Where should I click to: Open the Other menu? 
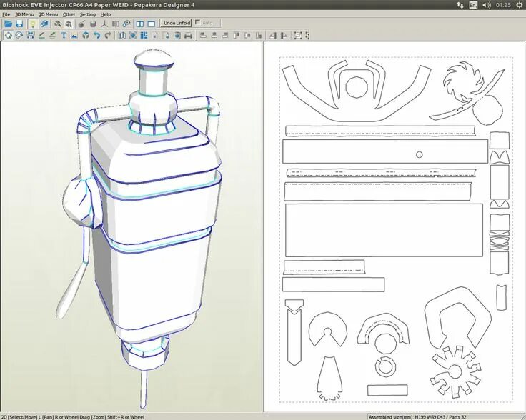[69, 14]
